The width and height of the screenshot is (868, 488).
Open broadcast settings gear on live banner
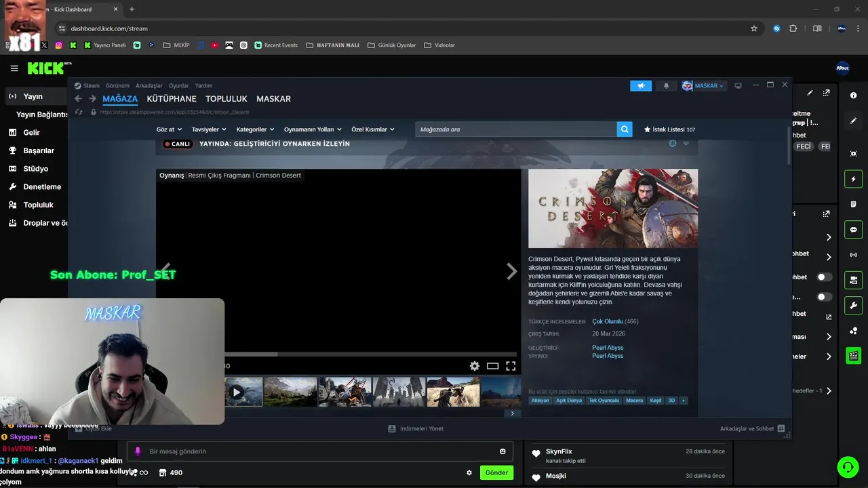click(673, 144)
